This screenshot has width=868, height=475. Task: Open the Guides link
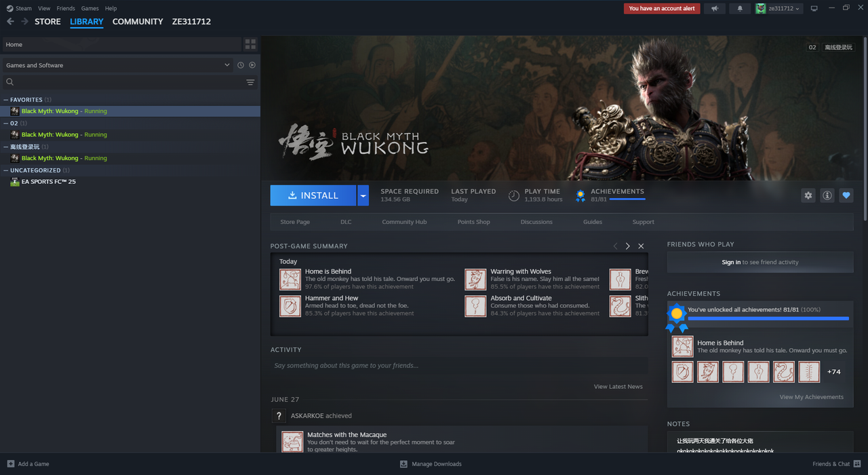tap(593, 222)
